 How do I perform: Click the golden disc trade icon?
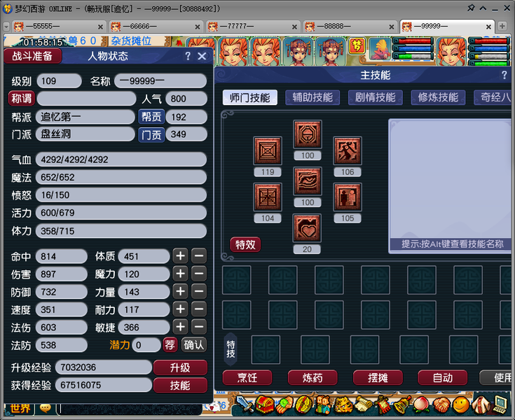[x=304, y=405]
